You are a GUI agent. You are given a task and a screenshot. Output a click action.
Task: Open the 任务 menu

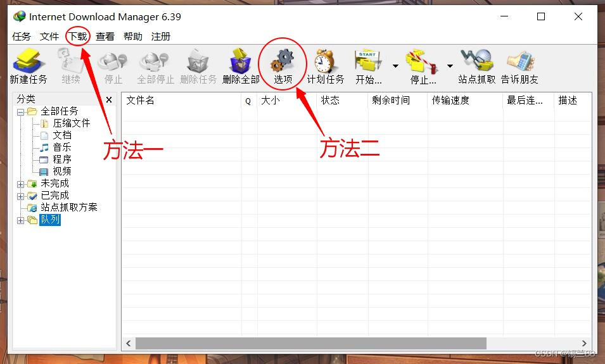(x=21, y=37)
